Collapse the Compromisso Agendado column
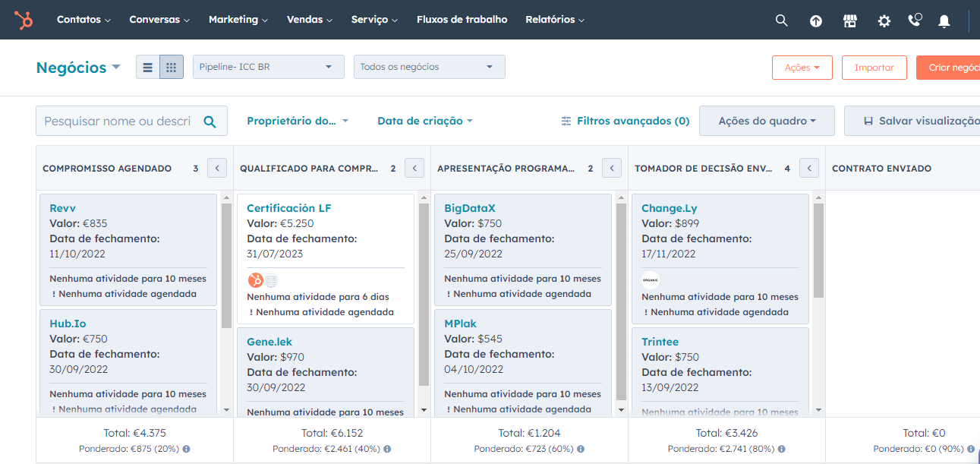Image resolution: width=980 pixels, height=464 pixels. point(216,168)
